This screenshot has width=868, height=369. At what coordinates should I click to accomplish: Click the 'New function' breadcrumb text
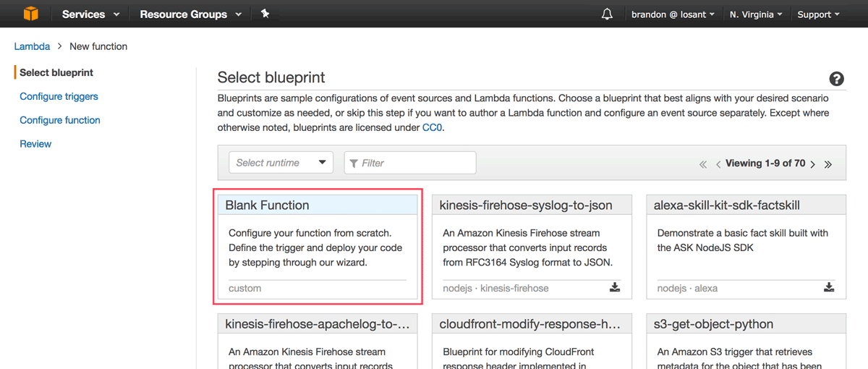coord(98,46)
